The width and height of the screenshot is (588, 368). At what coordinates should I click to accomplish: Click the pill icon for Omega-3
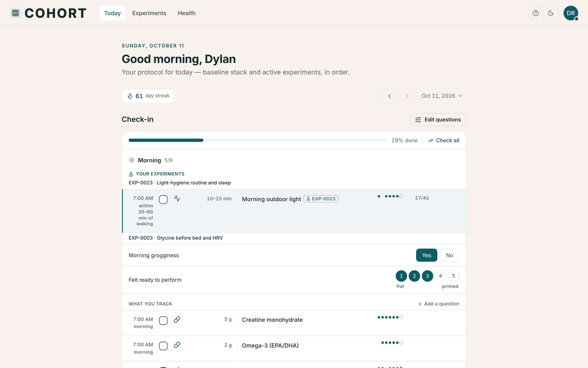click(x=177, y=345)
